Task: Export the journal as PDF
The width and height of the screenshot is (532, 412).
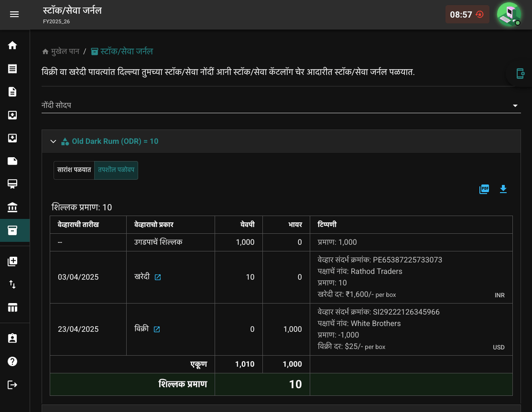Action: click(484, 189)
